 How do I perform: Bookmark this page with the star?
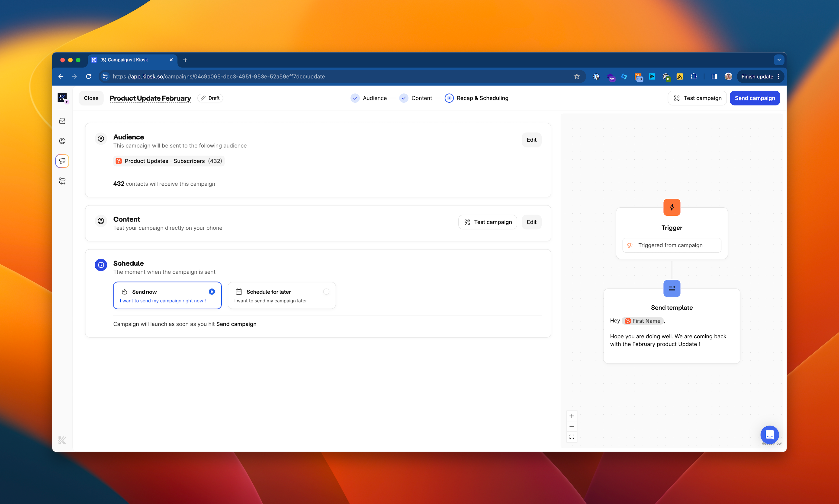(577, 76)
